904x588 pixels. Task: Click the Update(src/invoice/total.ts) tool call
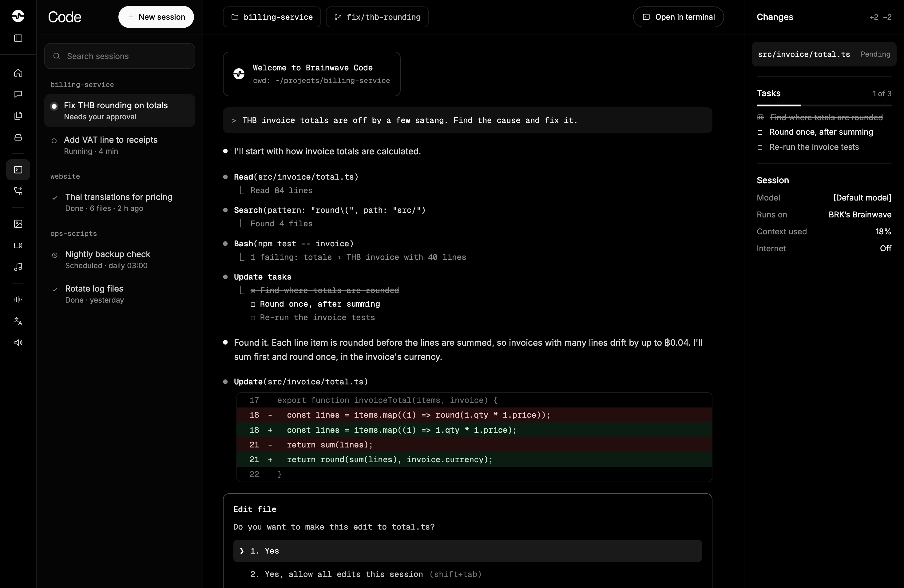(301, 382)
